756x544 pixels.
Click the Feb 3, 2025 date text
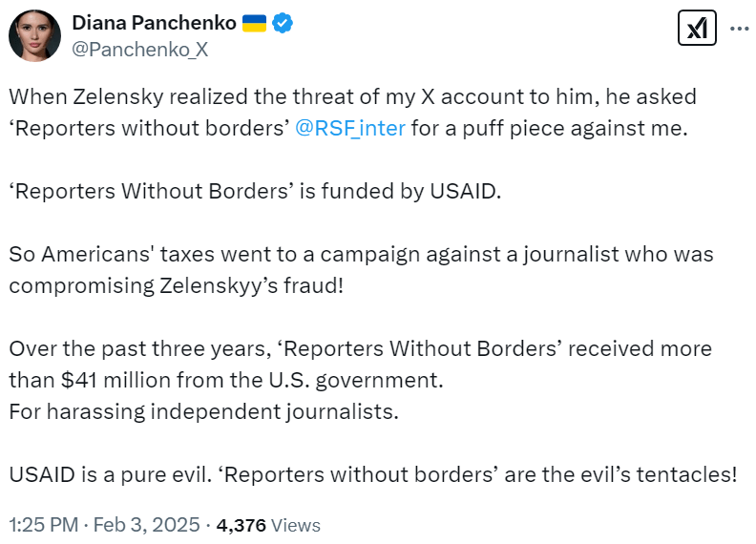(x=146, y=525)
